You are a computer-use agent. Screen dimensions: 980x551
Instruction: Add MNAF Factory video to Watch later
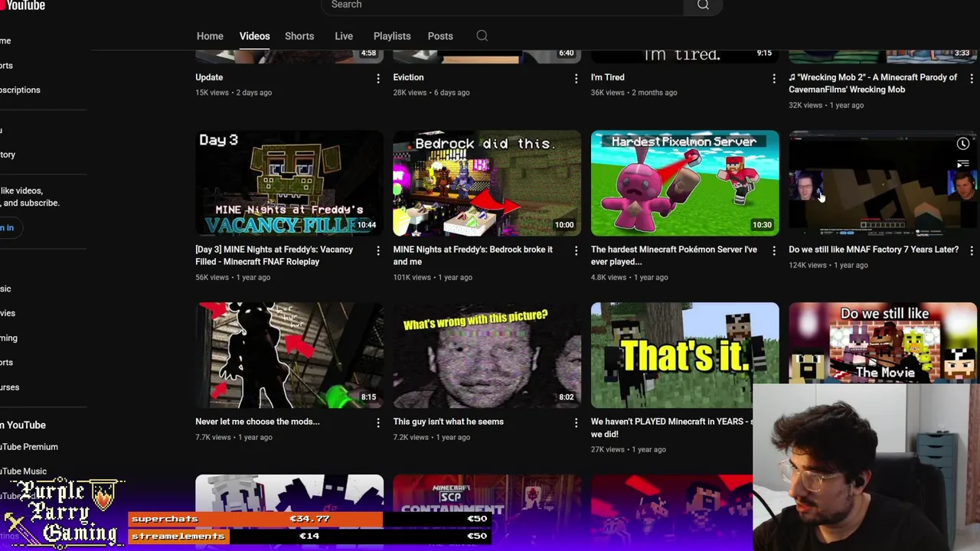point(963,144)
